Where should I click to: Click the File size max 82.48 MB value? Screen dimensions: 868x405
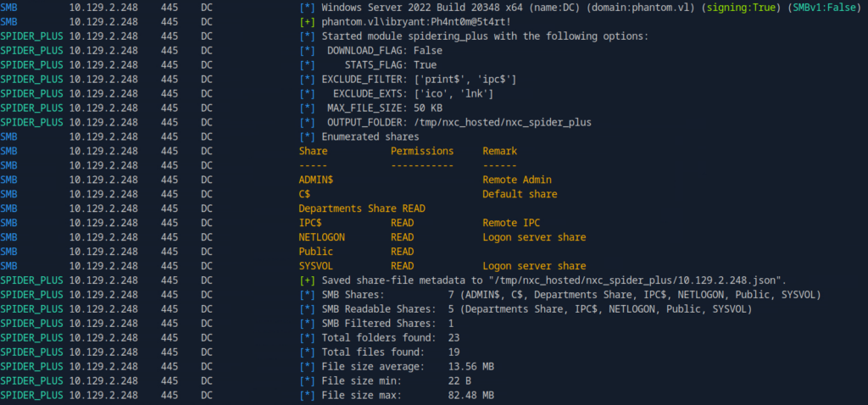[475, 395]
